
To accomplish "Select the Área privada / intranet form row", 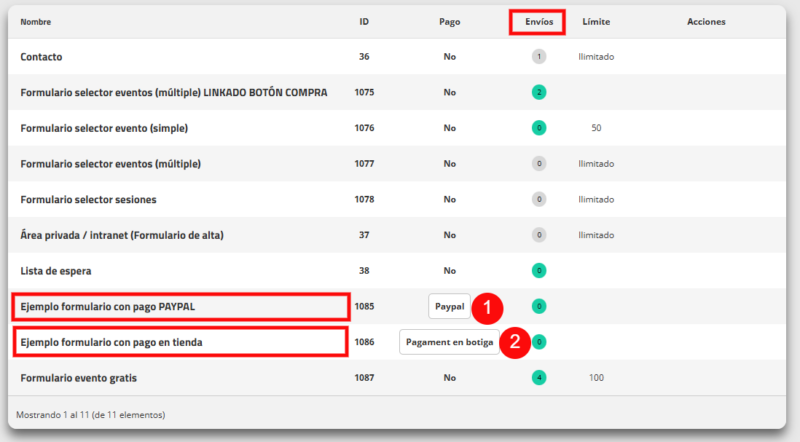I will pyautogui.click(x=397, y=235).
